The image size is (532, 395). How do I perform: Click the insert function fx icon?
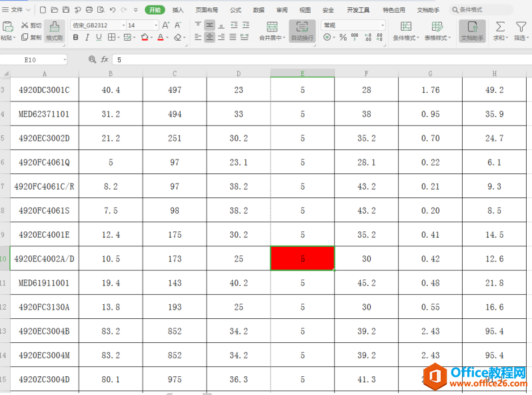point(105,59)
